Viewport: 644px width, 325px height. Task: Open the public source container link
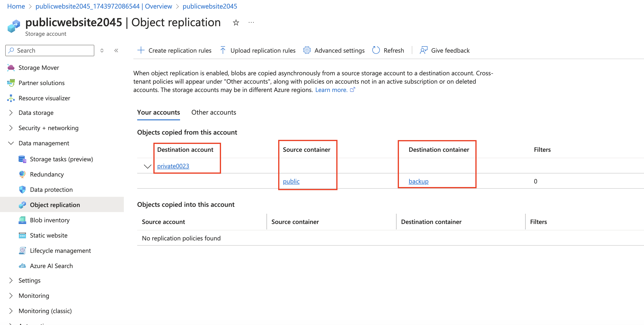[x=291, y=181]
